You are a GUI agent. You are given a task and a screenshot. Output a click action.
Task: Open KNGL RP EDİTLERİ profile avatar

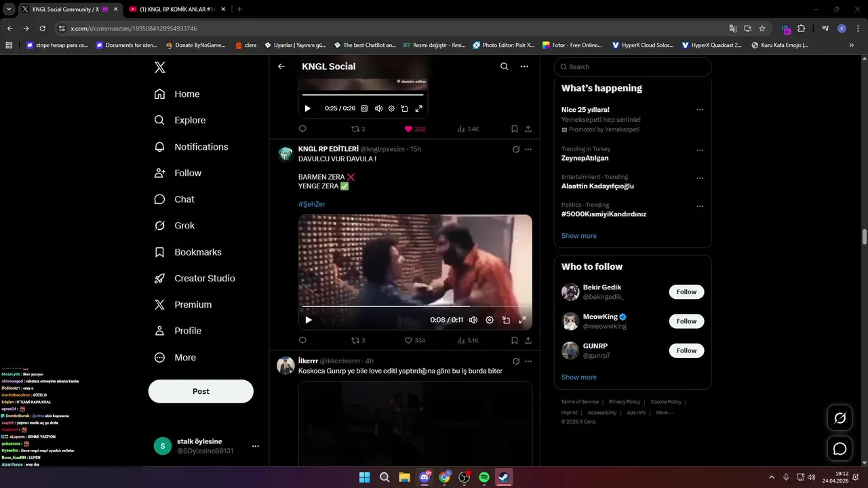pyautogui.click(x=285, y=154)
